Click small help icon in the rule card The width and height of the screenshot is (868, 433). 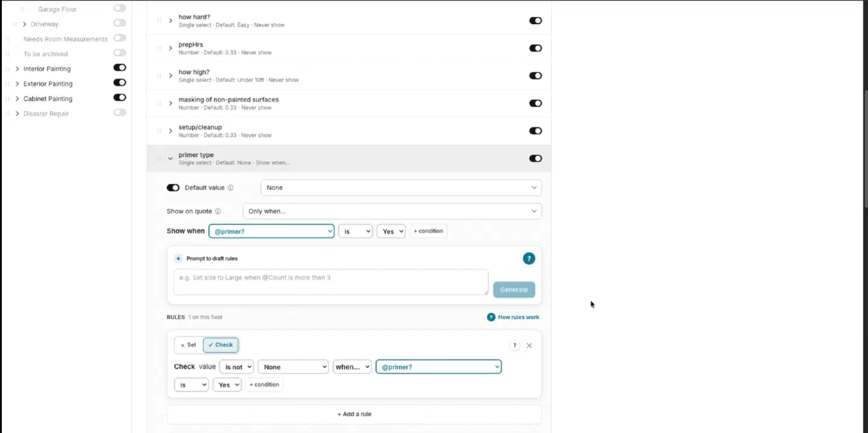[x=514, y=346]
